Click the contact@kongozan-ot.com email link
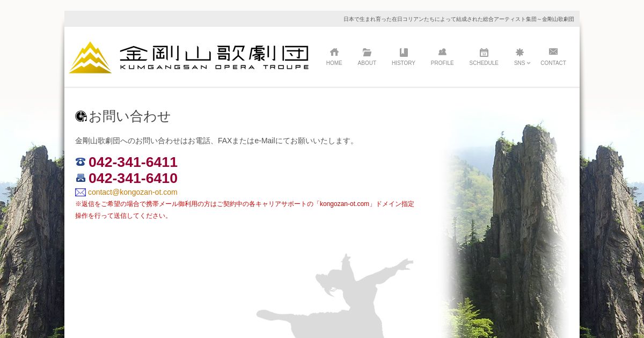 tap(133, 192)
